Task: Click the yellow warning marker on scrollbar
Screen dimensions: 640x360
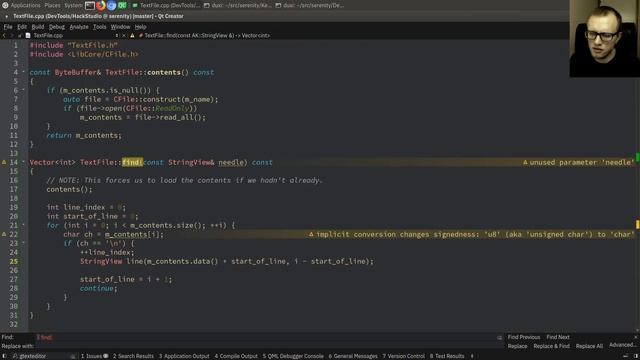Action: [638, 224]
